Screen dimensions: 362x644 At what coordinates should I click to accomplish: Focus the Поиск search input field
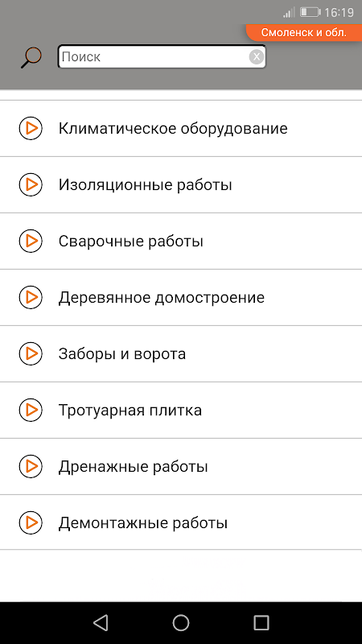tap(162, 56)
